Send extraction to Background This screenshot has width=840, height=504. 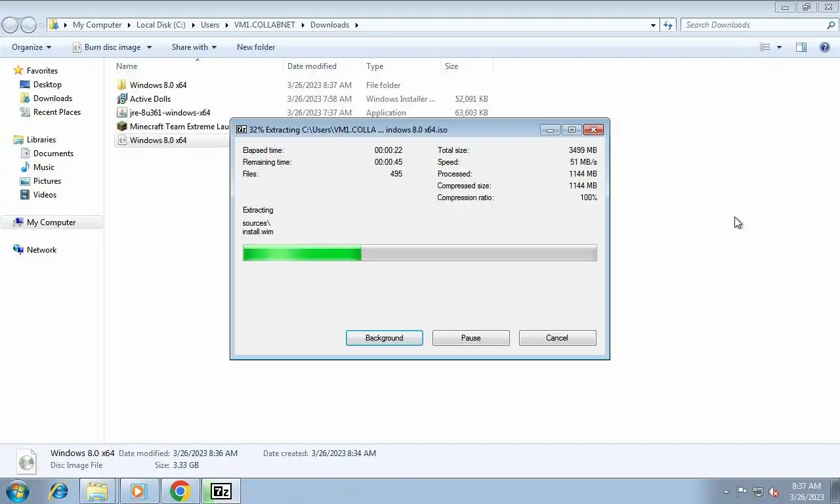tap(385, 338)
